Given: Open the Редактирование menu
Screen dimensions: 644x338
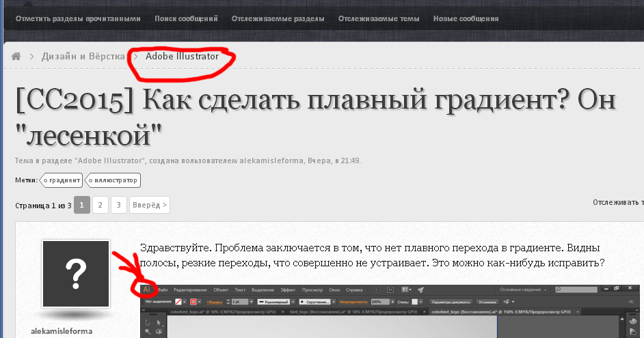Looking at the screenshot, I should point(190,290).
